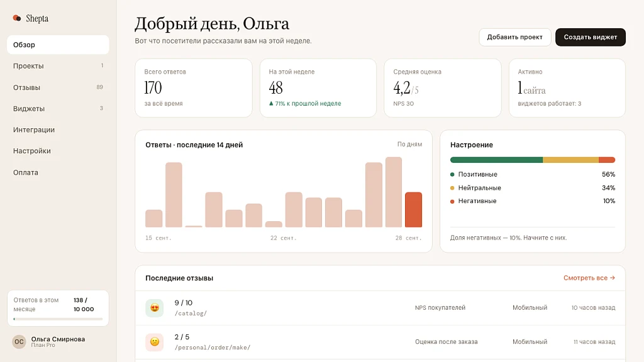This screenshot has width=644, height=362.
Task: Open the 2 / 5 review row
Action: click(380, 342)
